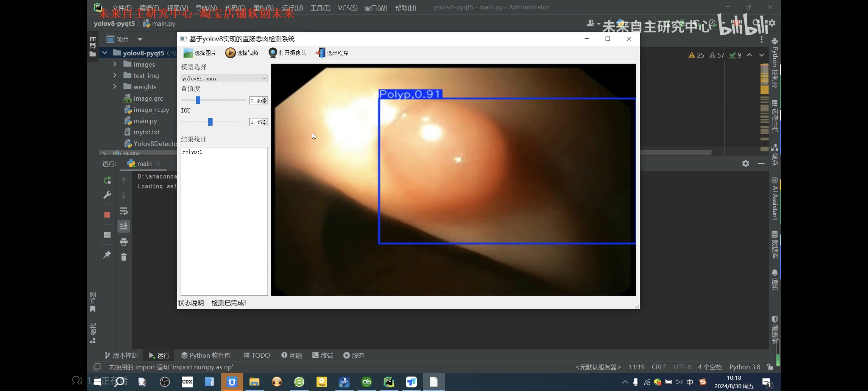868x391 pixels.
Task: Click the 置信度 confidence slider handle
Action: point(198,100)
